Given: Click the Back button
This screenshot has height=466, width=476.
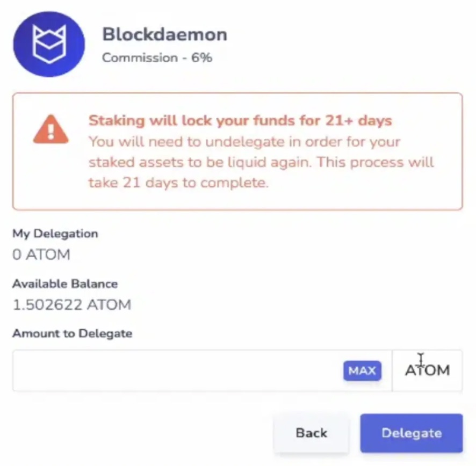Looking at the screenshot, I should click(x=311, y=433).
